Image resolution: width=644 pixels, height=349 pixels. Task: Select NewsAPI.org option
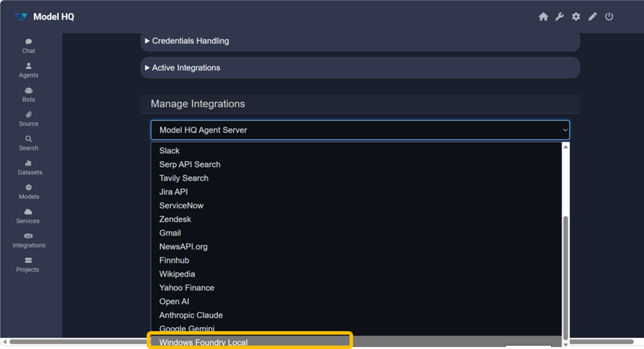[x=356, y=247]
